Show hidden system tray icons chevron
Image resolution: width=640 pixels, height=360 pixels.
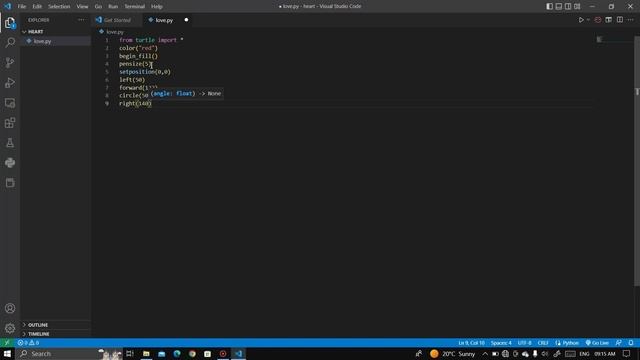(485, 354)
